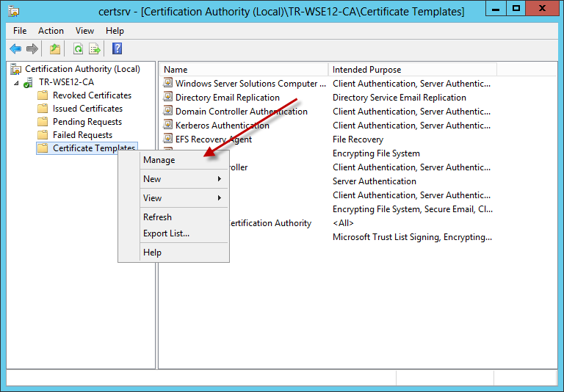Screen dimensions: 564x392
Task: Select the Pending Requests folder
Action: click(87, 122)
